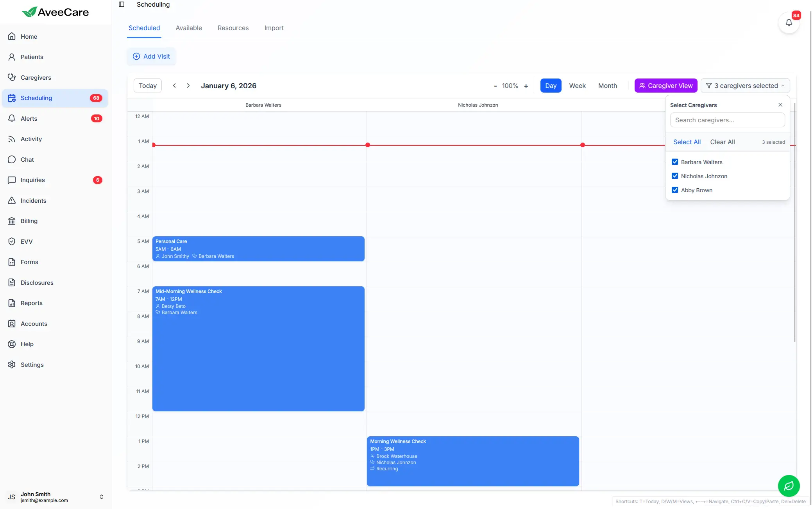
Task: Uncheck Nicholas Johnzon caregiver checkbox
Action: (x=675, y=176)
